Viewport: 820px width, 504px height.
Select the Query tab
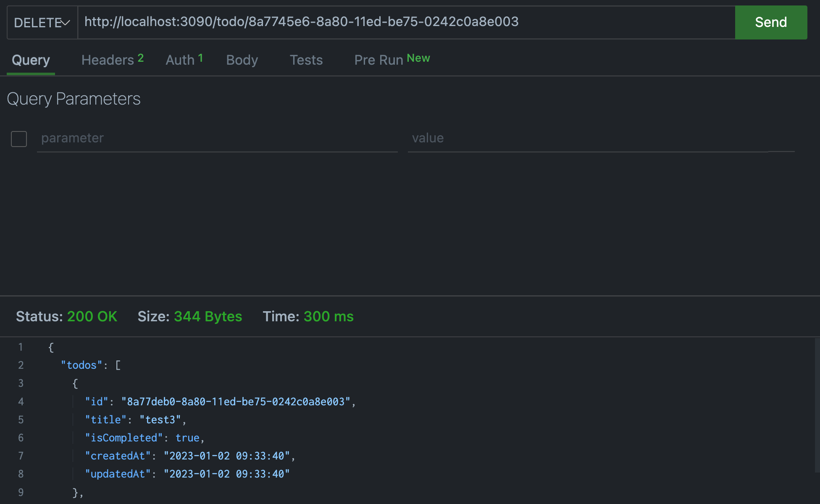click(x=31, y=60)
